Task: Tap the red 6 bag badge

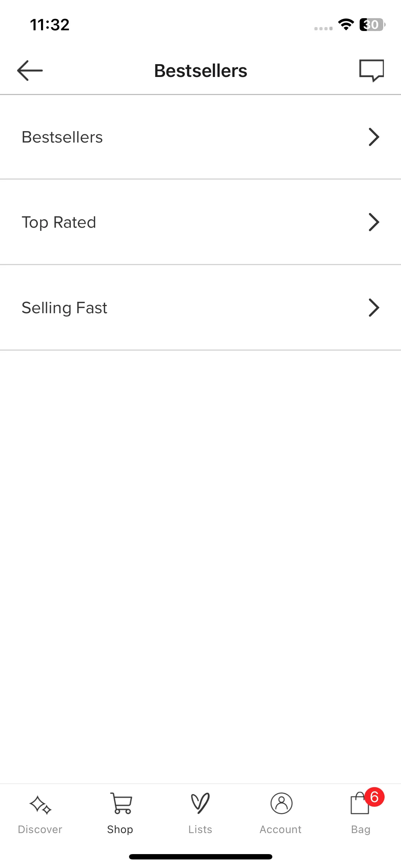Action: [x=374, y=797]
